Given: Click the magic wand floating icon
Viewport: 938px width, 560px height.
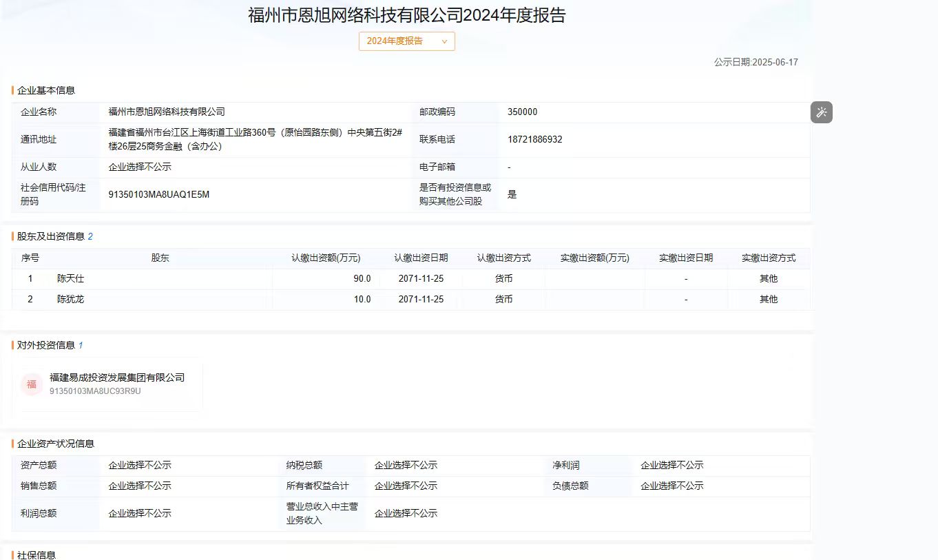Looking at the screenshot, I should coord(821,112).
